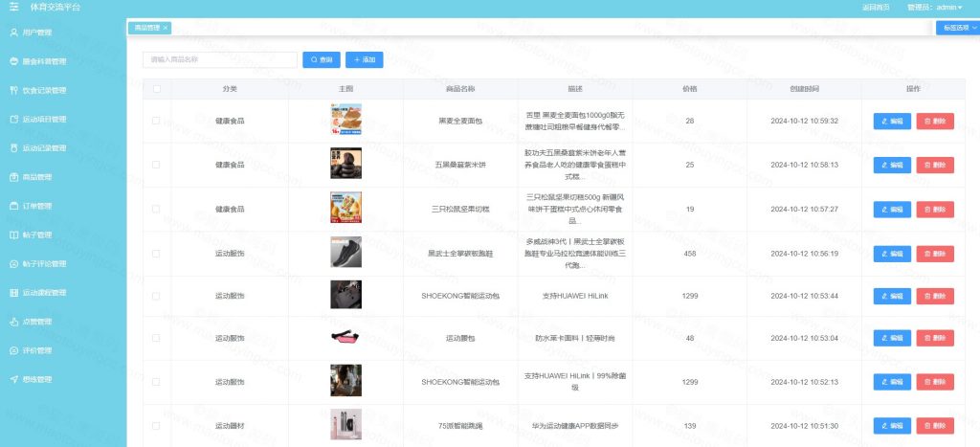Delete the 黑武士全掌碳板跑鞋 product
This screenshot has width=980, height=447.
click(x=935, y=254)
